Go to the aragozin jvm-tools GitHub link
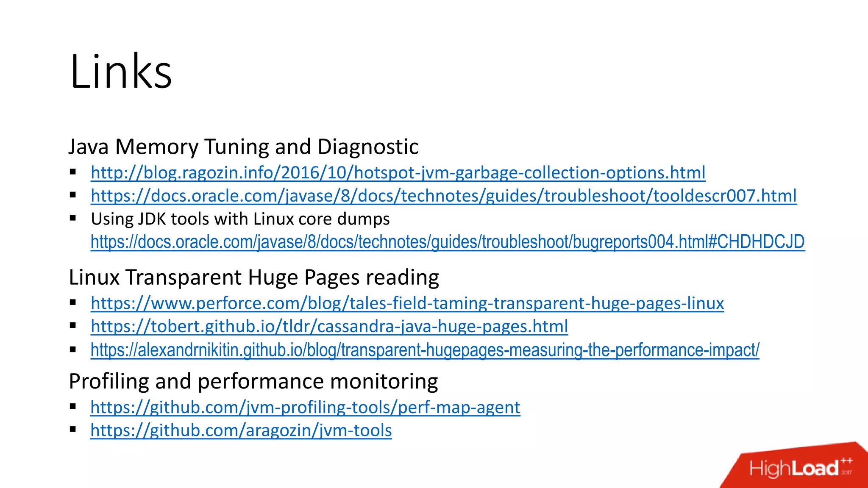Viewport: 868px width, 488px height. coord(241,430)
